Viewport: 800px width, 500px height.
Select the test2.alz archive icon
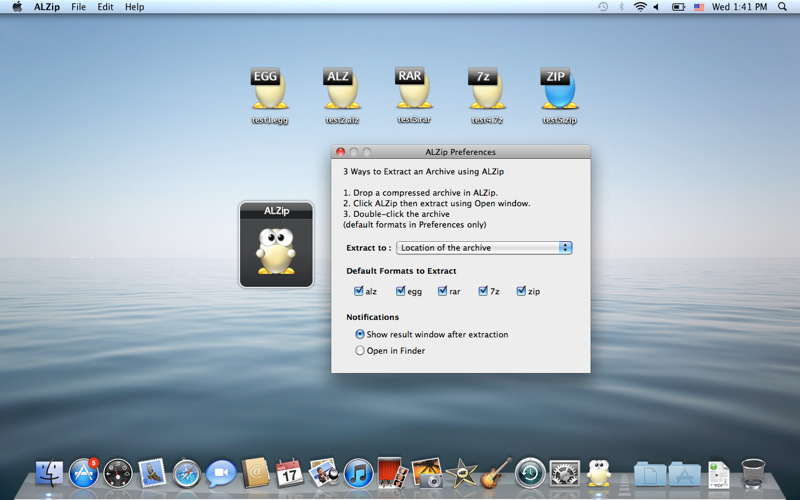pyautogui.click(x=341, y=91)
